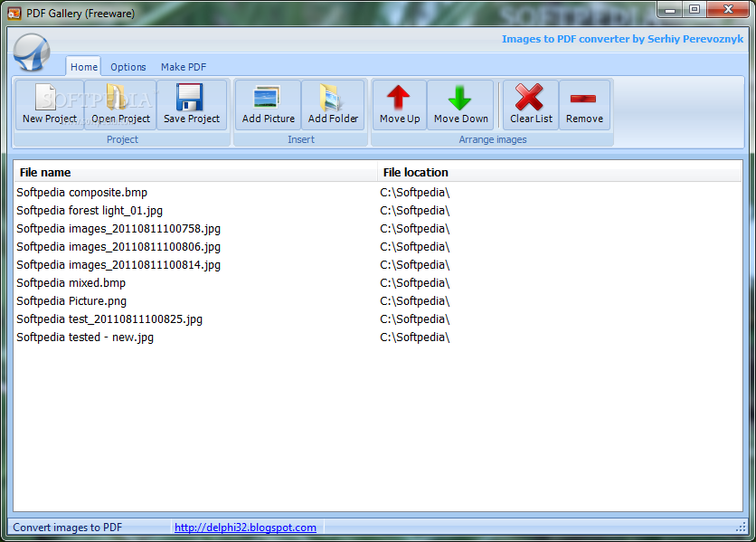Select Softpedia composite.bmp in the list
Image resolution: width=756 pixels, height=542 pixels.
tap(378, 192)
